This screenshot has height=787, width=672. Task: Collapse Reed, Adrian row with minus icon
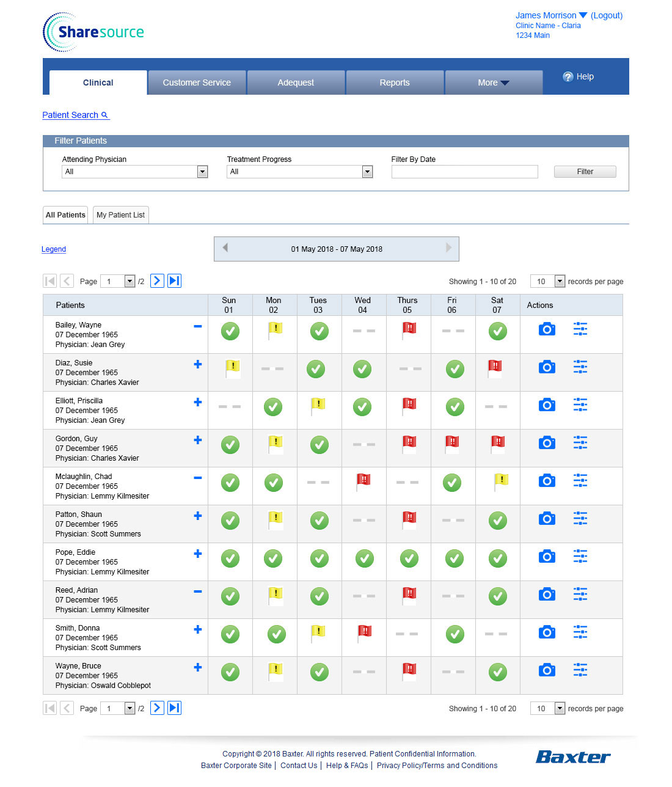[x=197, y=591]
